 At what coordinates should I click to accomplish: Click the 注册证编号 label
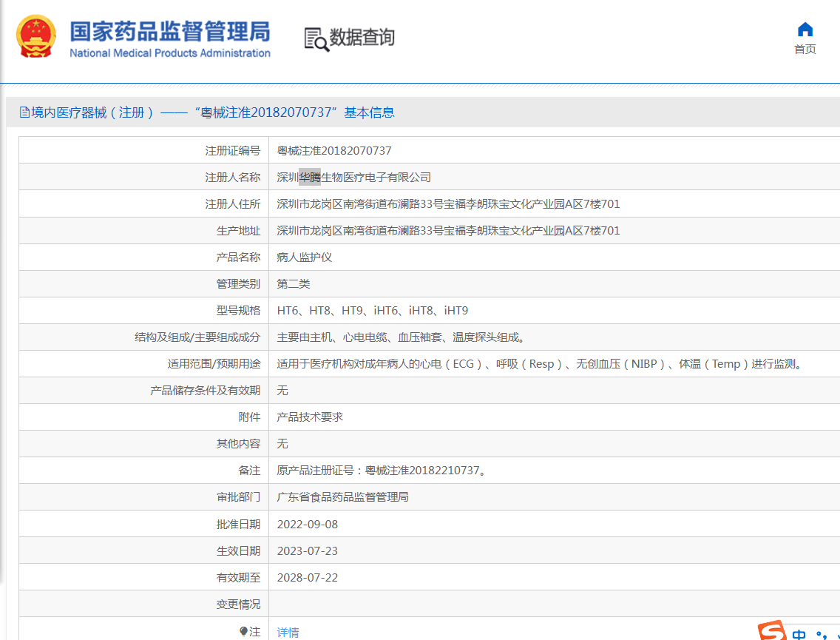[x=232, y=151]
